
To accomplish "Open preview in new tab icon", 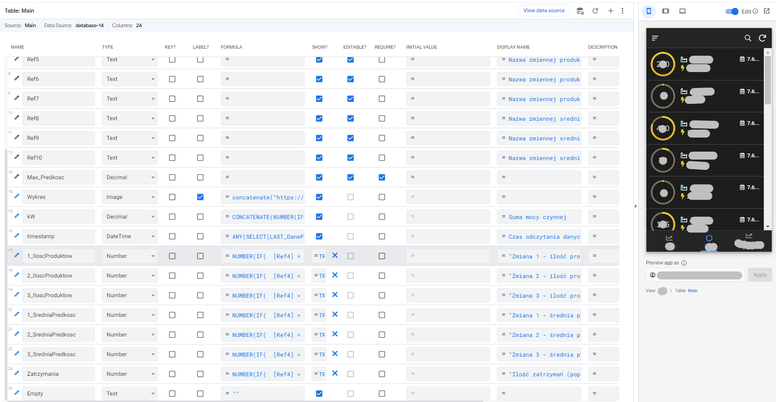I will pyautogui.click(x=767, y=11).
